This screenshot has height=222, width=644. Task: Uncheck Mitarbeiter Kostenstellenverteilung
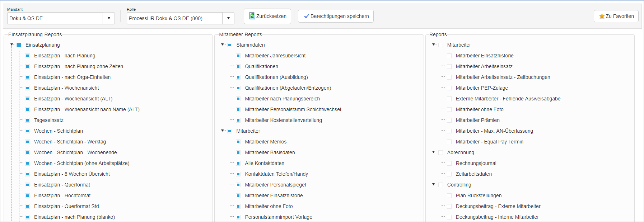click(x=238, y=120)
